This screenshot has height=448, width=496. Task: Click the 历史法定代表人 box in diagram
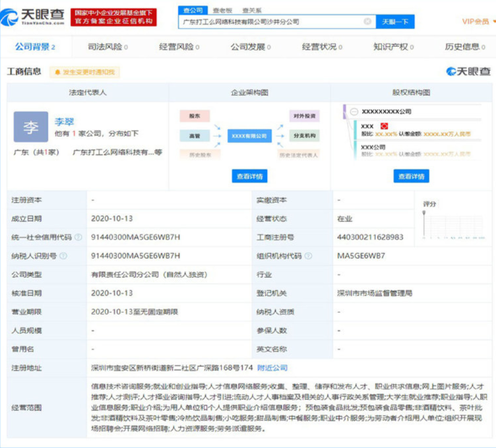click(x=299, y=154)
